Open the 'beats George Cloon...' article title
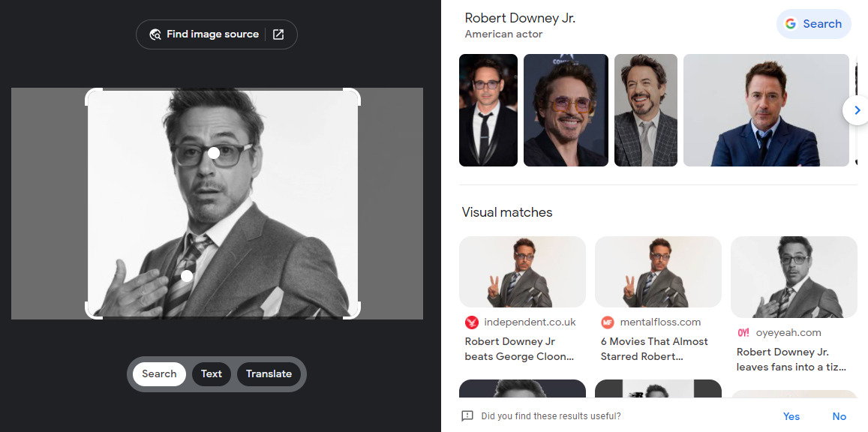This screenshot has width=868, height=432. click(519, 349)
